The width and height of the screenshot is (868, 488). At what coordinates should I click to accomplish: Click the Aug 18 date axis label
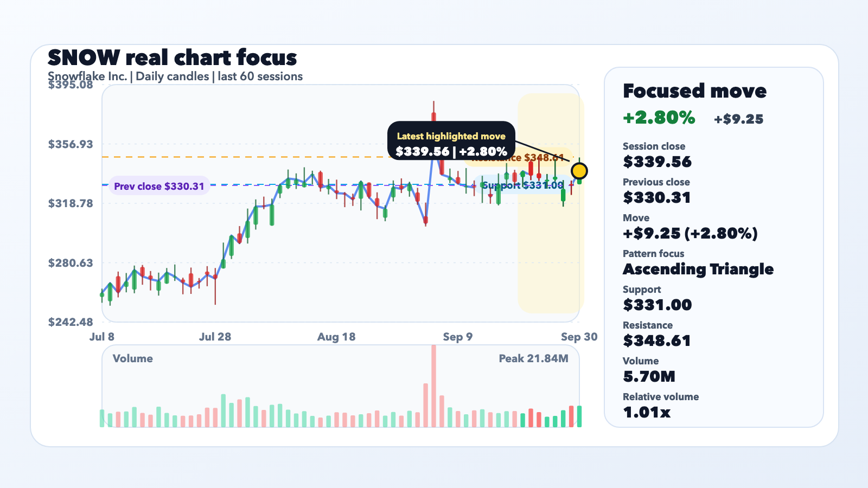336,337
